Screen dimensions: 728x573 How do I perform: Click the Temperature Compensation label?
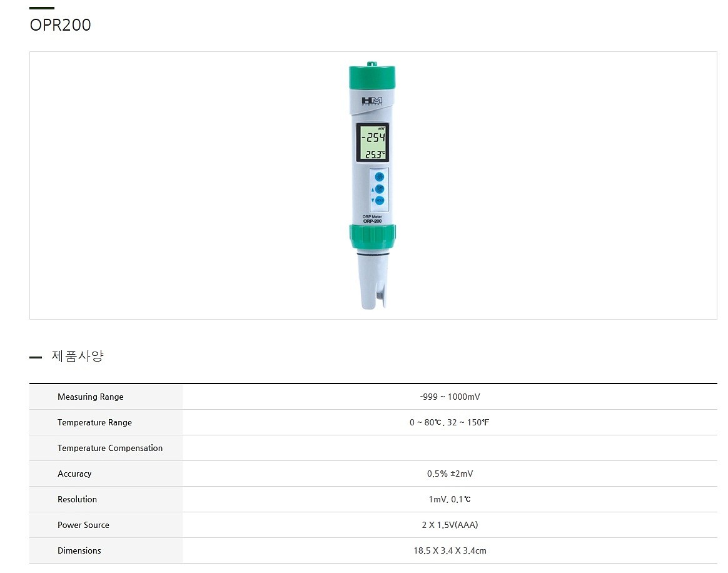pyautogui.click(x=110, y=448)
